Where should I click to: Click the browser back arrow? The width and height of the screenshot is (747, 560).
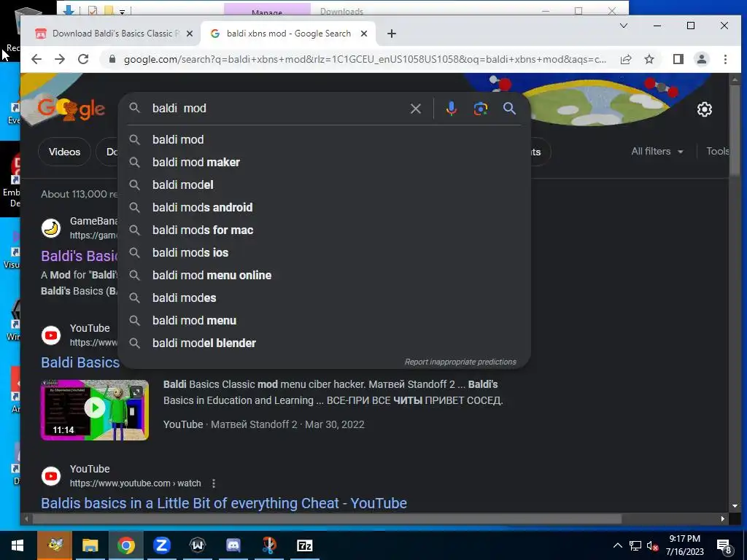pyautogui.click(x=36, y=59)
